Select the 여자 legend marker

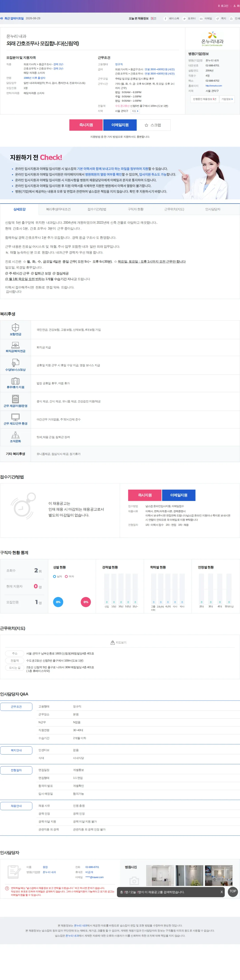66,576
